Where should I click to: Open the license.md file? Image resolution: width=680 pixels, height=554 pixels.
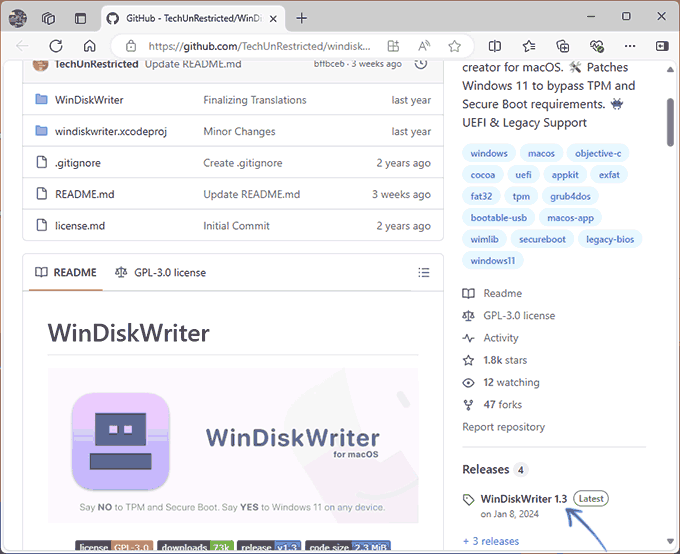pos(80,226)
